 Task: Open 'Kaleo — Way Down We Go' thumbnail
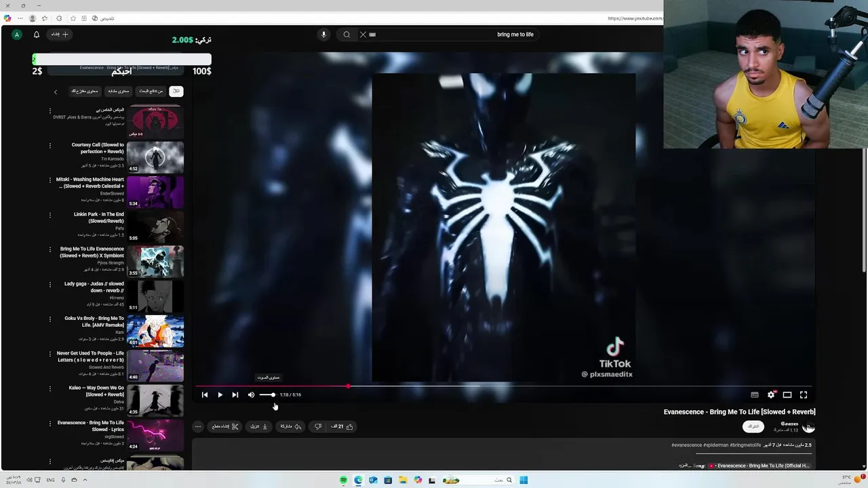pos(155,400)
